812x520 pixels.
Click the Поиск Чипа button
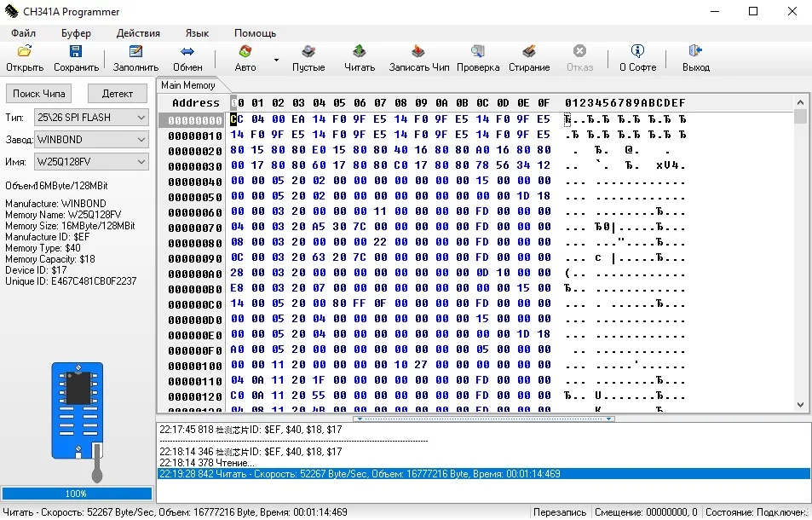click(39, 94)
